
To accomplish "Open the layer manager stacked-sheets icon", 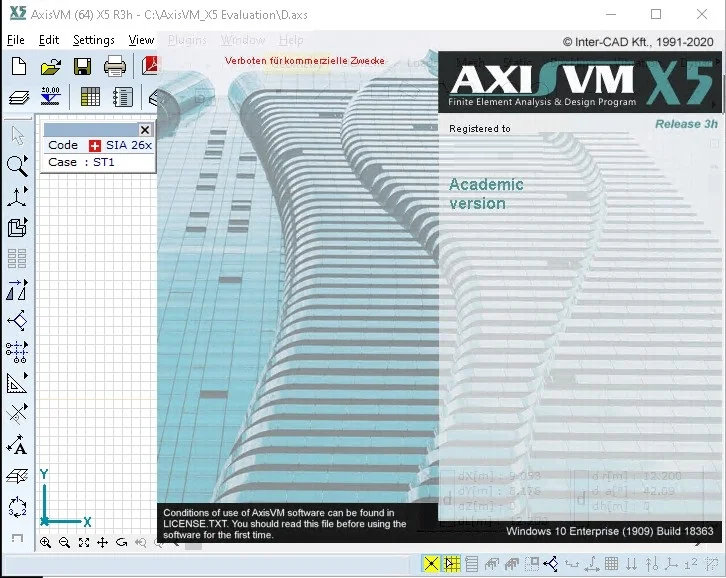I will pyautogui.click(x=19, y=97).
